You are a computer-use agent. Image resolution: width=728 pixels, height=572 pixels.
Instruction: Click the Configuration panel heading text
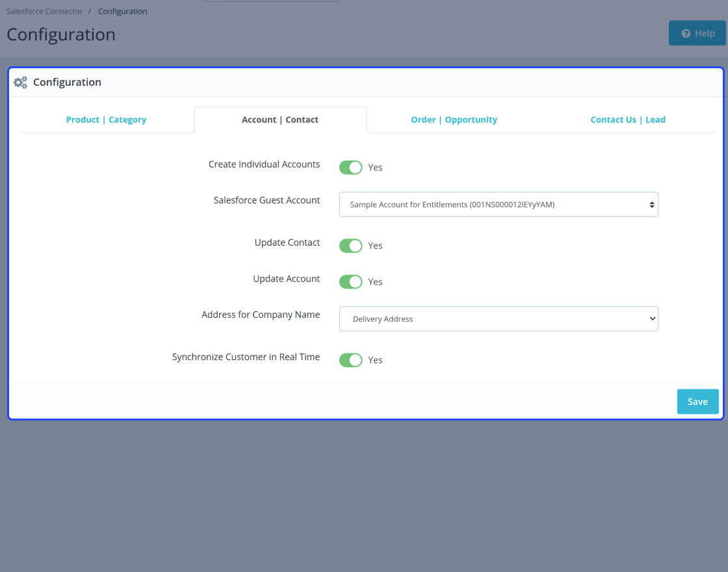coord(67,82)
